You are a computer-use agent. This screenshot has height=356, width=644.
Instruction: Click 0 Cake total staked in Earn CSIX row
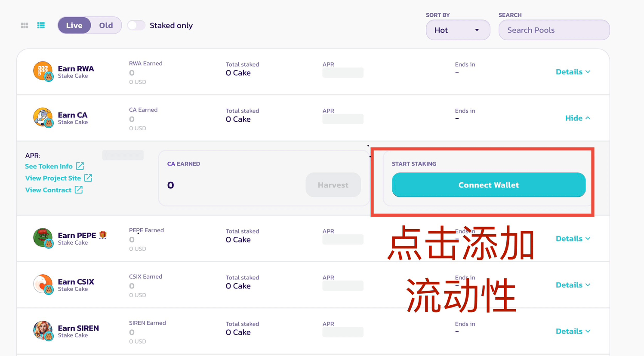coord(238,286)
